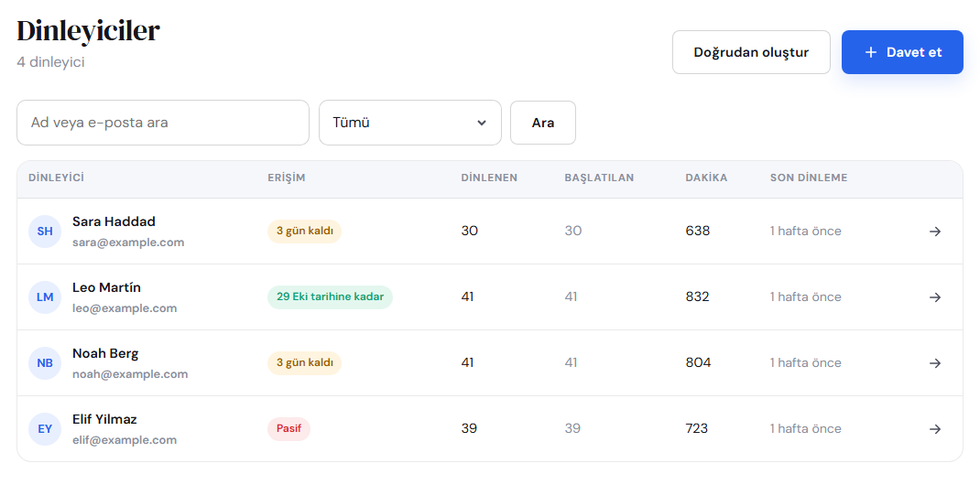Click Elif Yilmaz's 1 hafta önce text
The image size is (980, 485).
click(806, 429)
